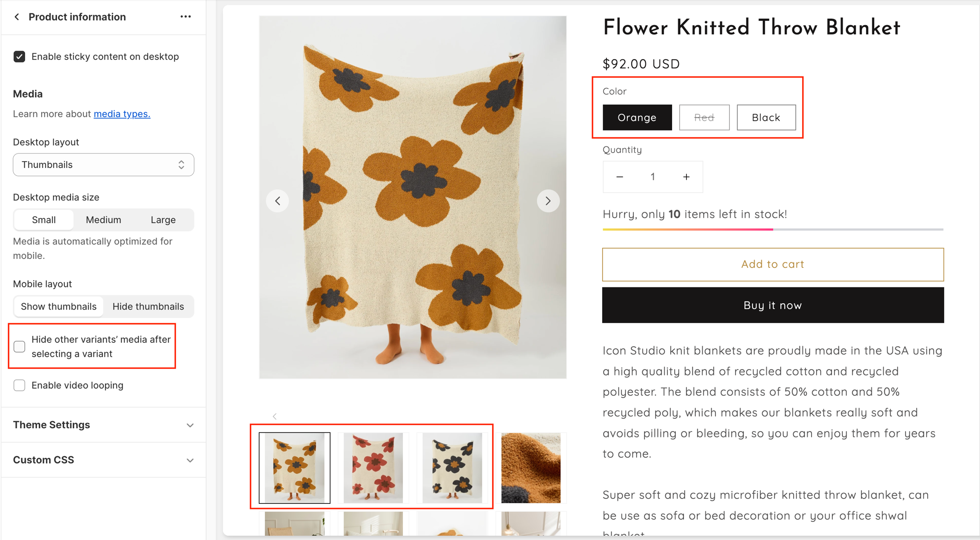The width and height of the screenshot is (980, 540).
Task: Click the small thumbnail strip left arrow
Action: (x=275, y=416)
